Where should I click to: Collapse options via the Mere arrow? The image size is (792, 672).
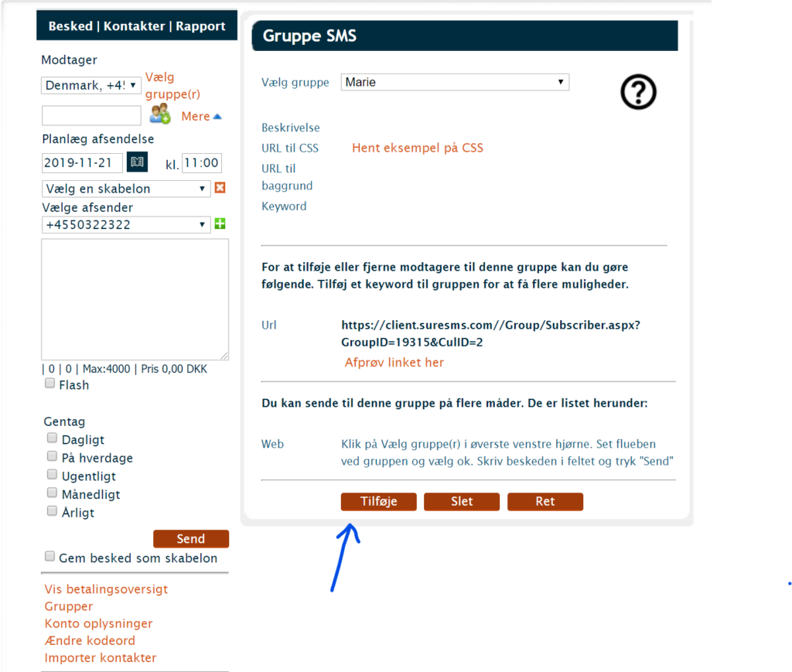(x=201, y=116)
